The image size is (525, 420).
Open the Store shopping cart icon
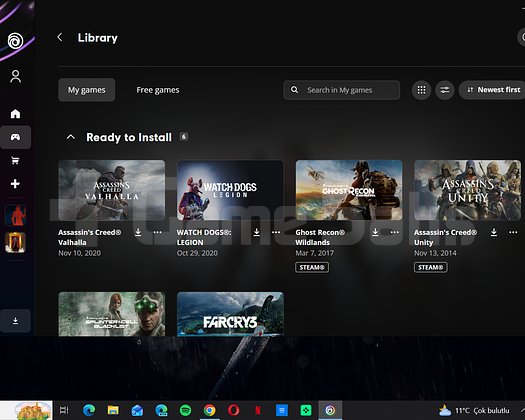coord(15,160)
